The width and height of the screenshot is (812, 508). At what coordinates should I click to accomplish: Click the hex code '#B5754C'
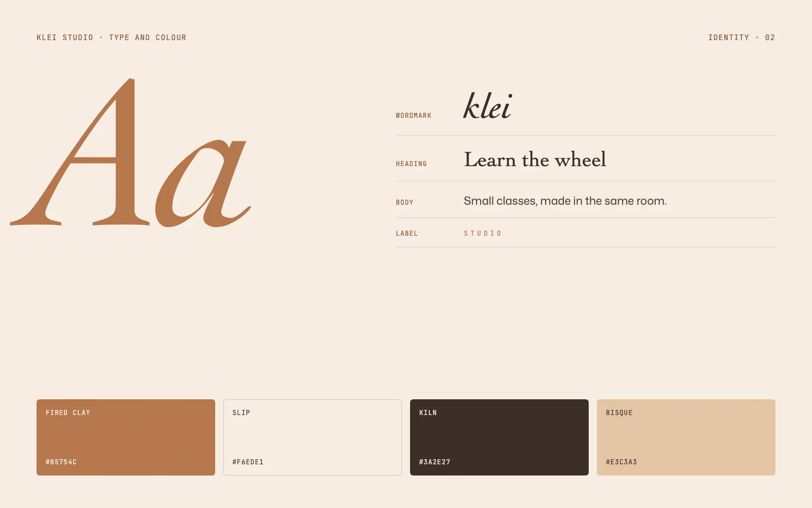point(61,462)
